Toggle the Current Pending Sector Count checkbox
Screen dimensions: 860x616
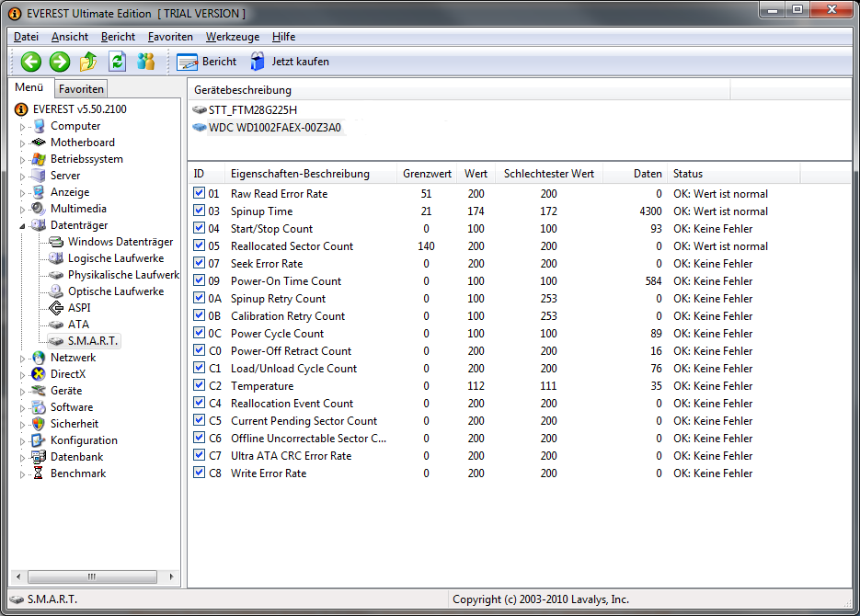(x=199, y=420)
